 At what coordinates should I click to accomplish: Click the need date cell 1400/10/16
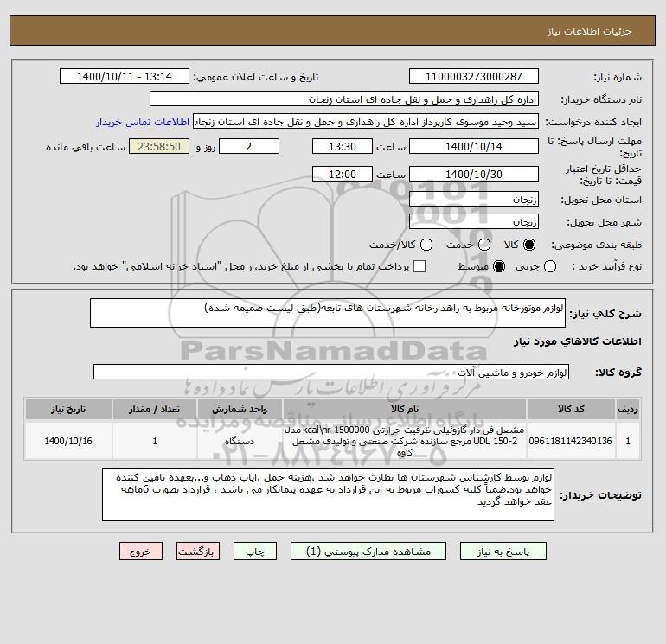click(x=68, y=441)
